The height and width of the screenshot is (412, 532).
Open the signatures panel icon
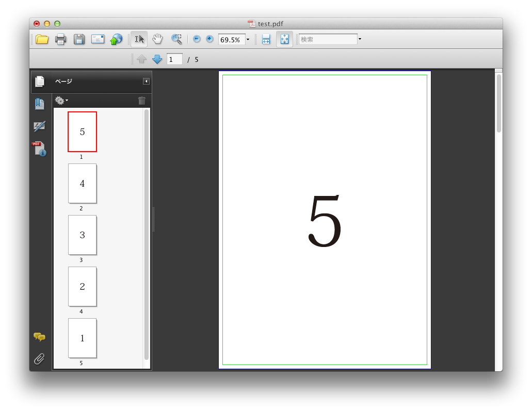point(39,126)
